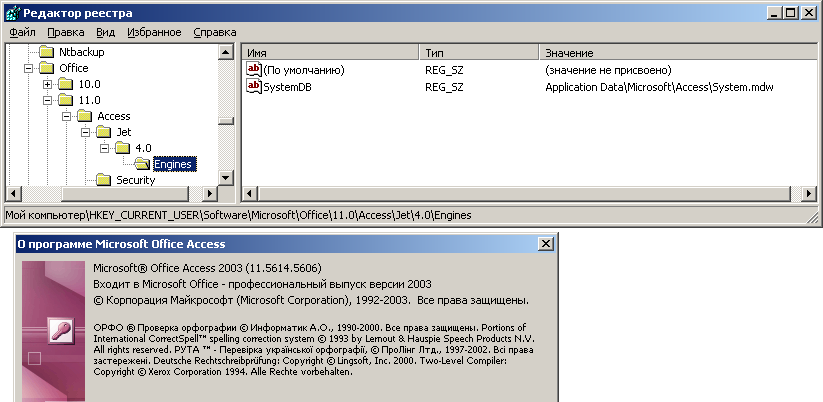Click the Access key logo icon

[60, 331]
